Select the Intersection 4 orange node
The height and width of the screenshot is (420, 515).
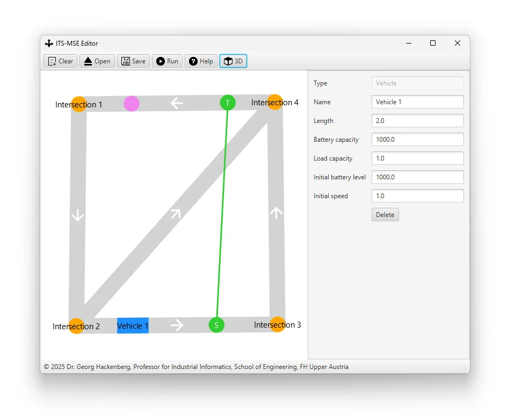pyautogui.click(x=275, y=102)
